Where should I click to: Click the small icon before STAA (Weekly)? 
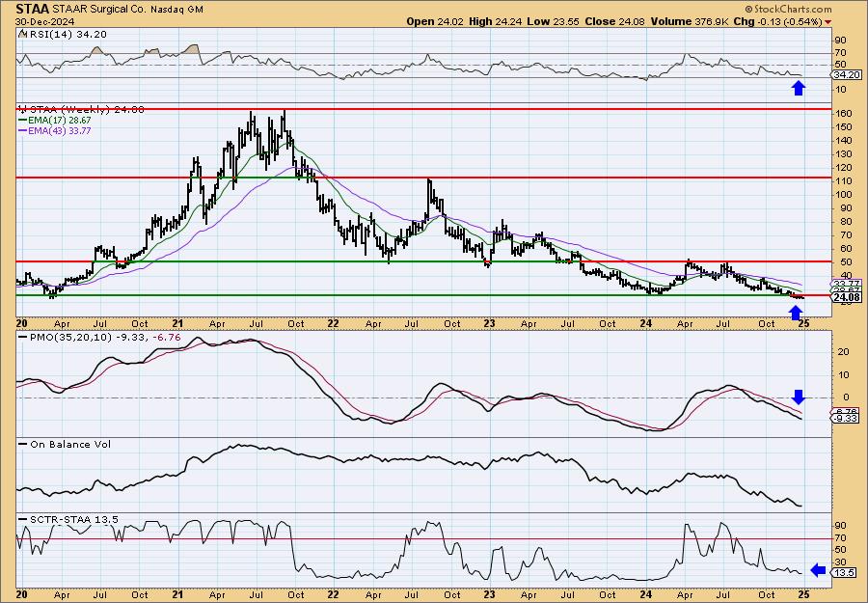22,110
